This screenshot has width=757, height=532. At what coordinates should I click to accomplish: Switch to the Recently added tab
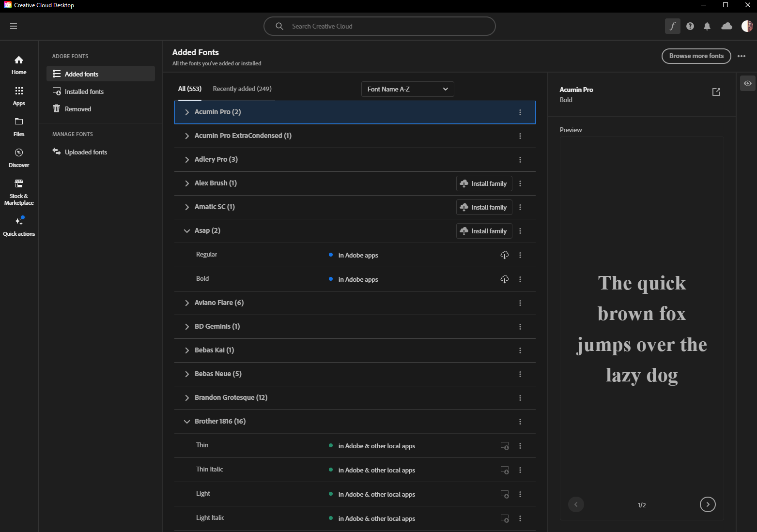tap(242, 89)
